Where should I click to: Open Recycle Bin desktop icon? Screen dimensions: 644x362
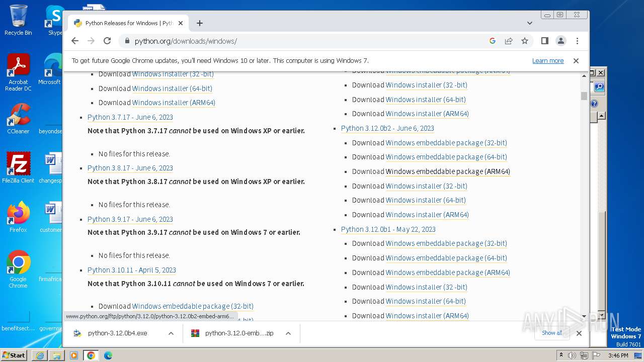click(x=18, y=20)
